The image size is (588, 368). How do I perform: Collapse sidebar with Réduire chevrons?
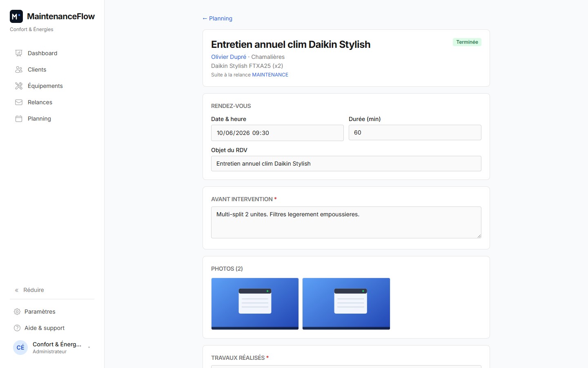point(17,290)
